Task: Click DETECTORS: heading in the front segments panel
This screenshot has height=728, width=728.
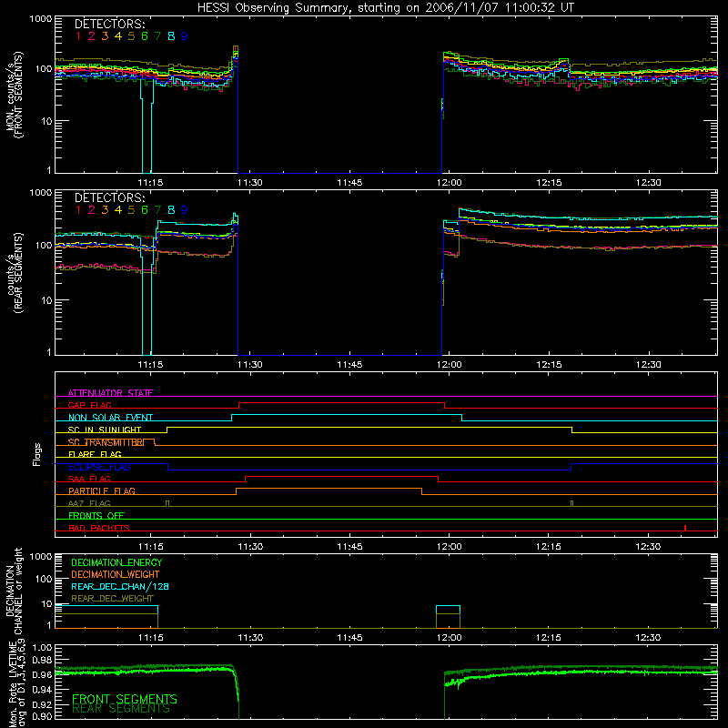Action: click(109, 25)
